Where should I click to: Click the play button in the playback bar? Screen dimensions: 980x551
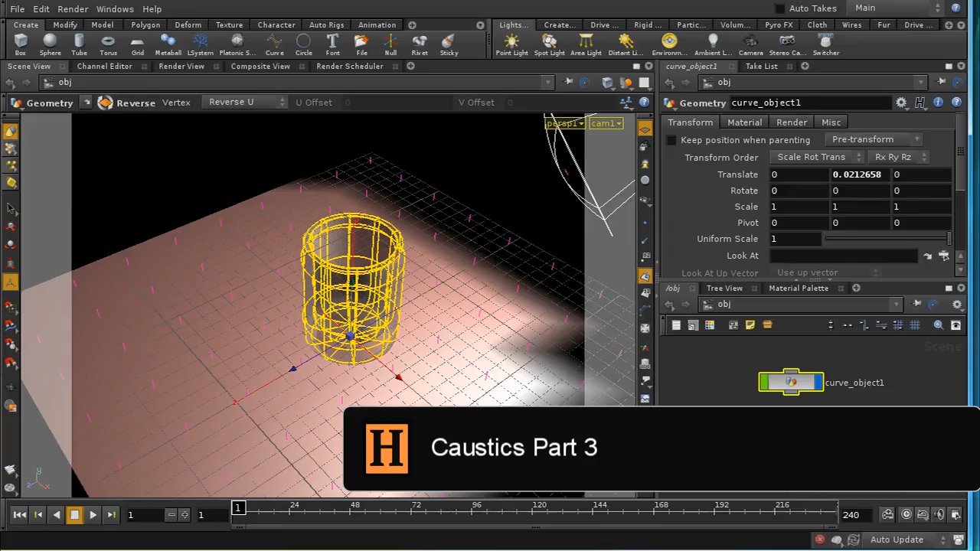(93, 514)
